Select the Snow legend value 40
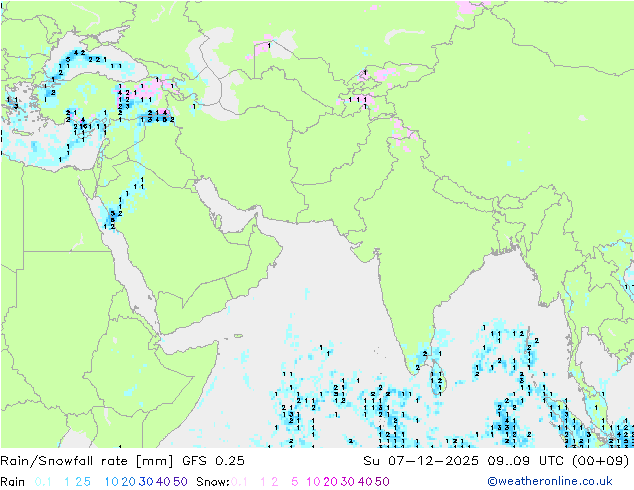This screenshot has height=490, width=634. click(x=365, y=482)
